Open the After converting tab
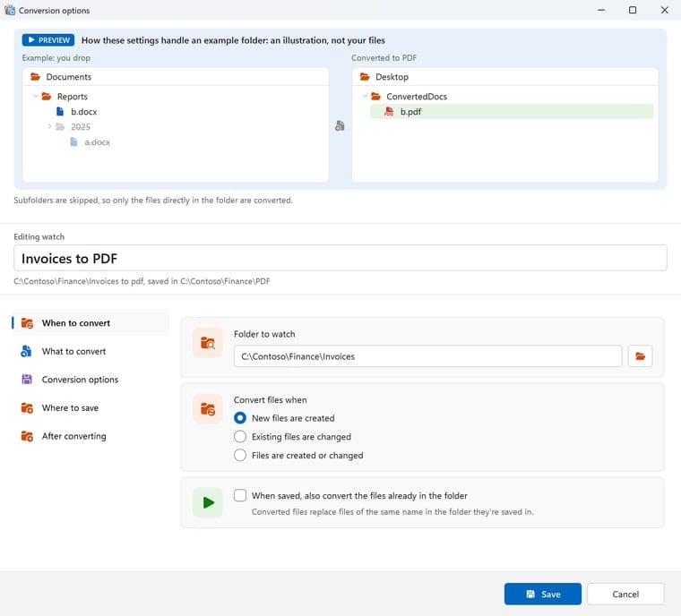Viewport: 681px width, 616px height. click(x=90, y=436)
